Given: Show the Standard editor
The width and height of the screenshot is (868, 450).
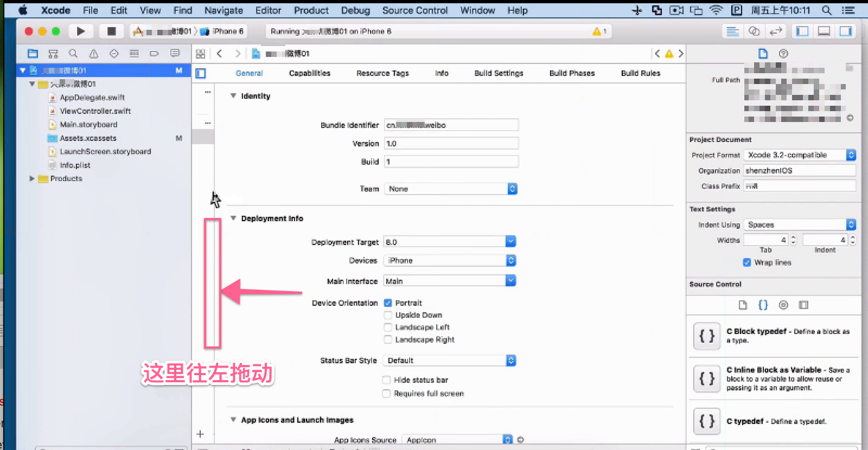Looking at the screenshot, I should click(732, 31).
